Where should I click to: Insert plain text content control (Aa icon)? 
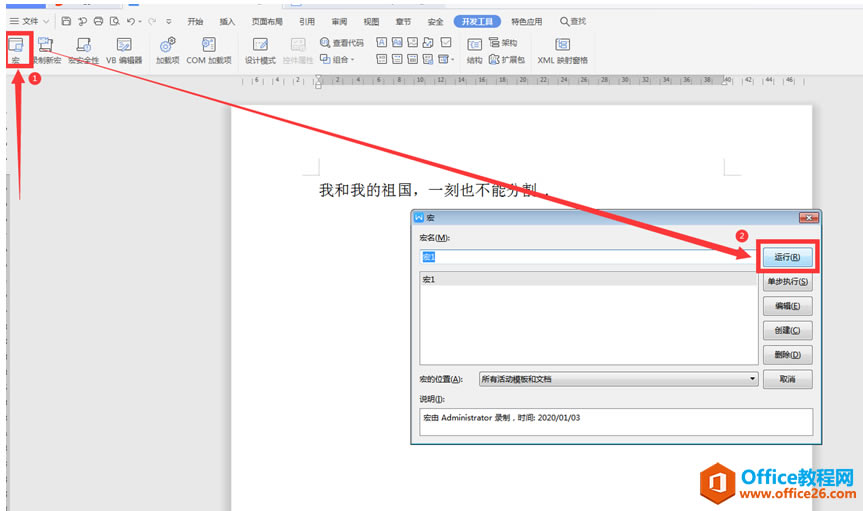[397, 42]
